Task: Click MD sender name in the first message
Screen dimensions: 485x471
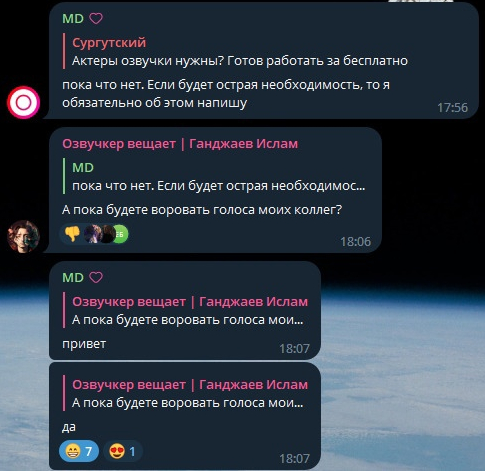Action: (x=73, y=19)
